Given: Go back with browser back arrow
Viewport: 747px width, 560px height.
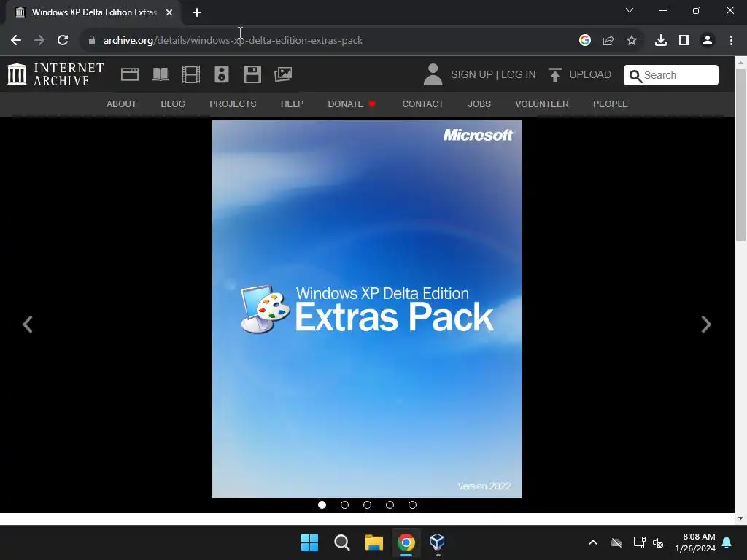Looking at the screenshot, I should tap(16, 41).
